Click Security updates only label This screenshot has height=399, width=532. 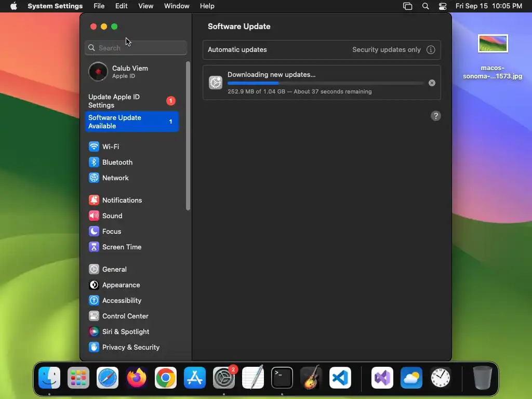(387, 50)
